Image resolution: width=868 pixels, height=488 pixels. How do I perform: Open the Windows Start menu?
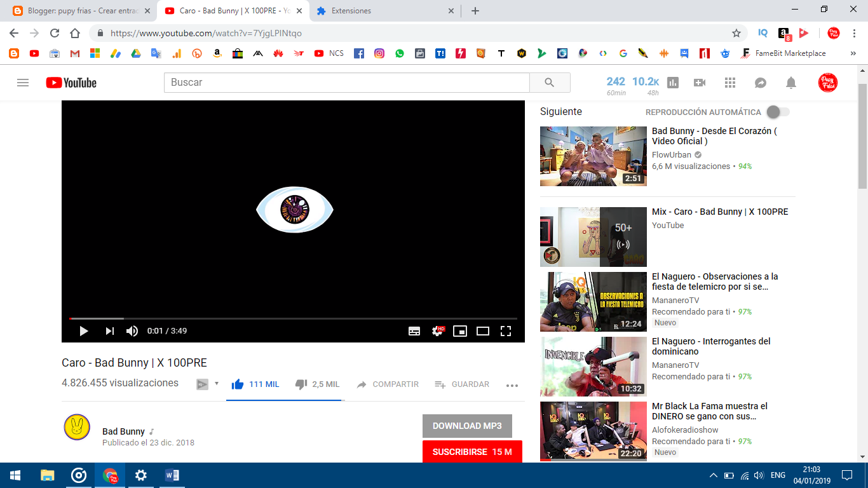[15, 475]
